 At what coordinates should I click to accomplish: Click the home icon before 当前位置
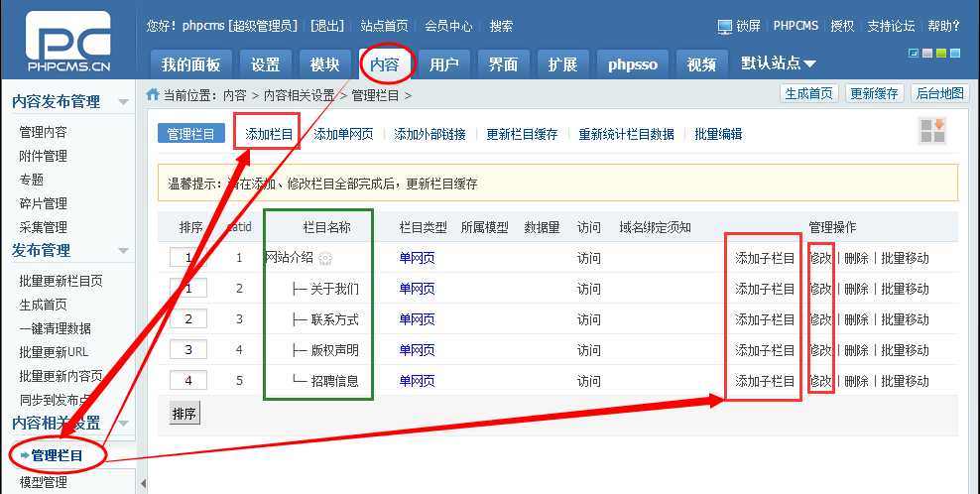click(153, 94)
